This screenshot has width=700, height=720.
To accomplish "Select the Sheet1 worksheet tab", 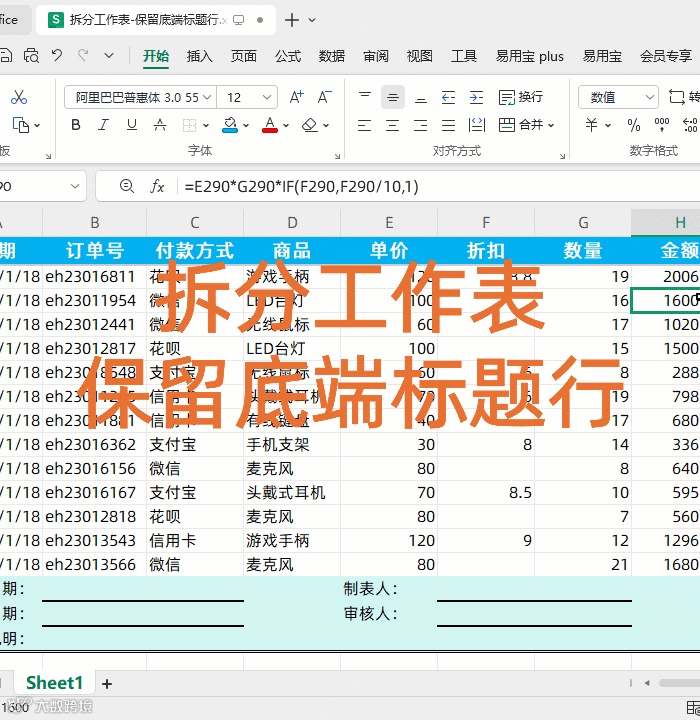I will [55, 683].
